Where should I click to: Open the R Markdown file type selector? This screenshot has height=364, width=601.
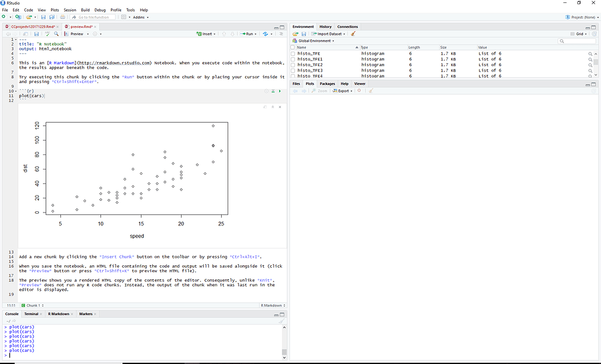point(273,305)
